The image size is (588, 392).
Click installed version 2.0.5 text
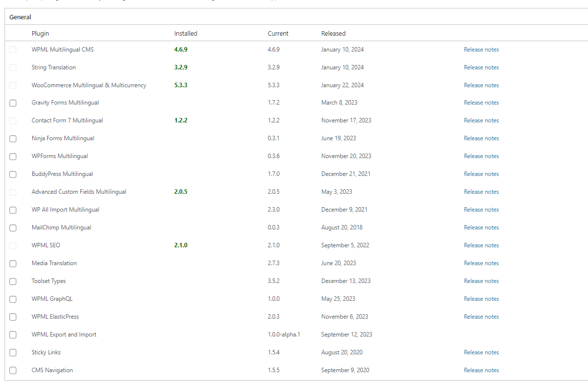point(181,192)
